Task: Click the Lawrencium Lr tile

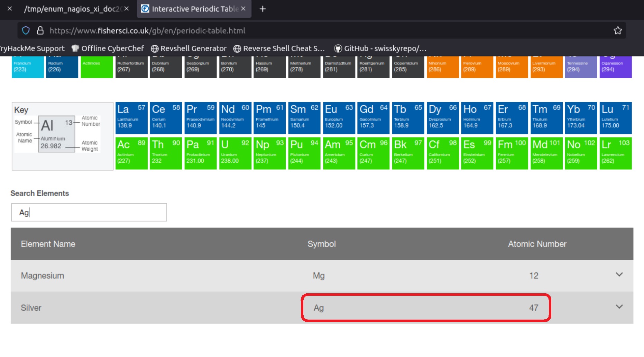Action: [616, 153]
